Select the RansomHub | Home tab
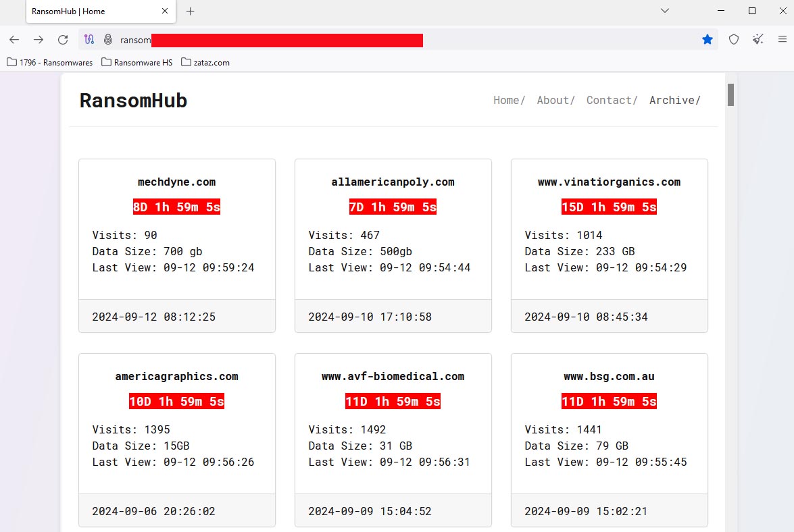 [101, 11]
